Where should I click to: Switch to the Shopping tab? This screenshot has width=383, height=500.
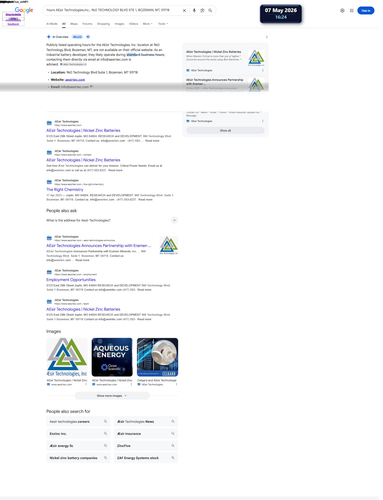tap(103, 24)
